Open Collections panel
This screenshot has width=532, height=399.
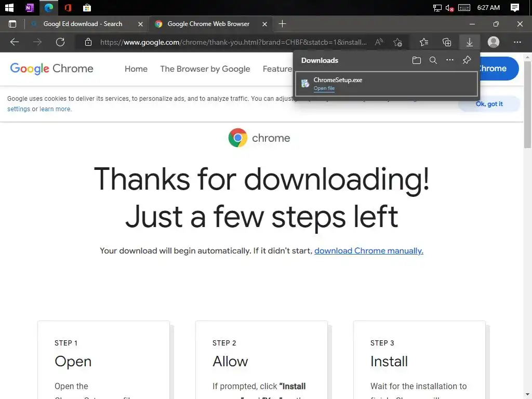tap(447, 42)
